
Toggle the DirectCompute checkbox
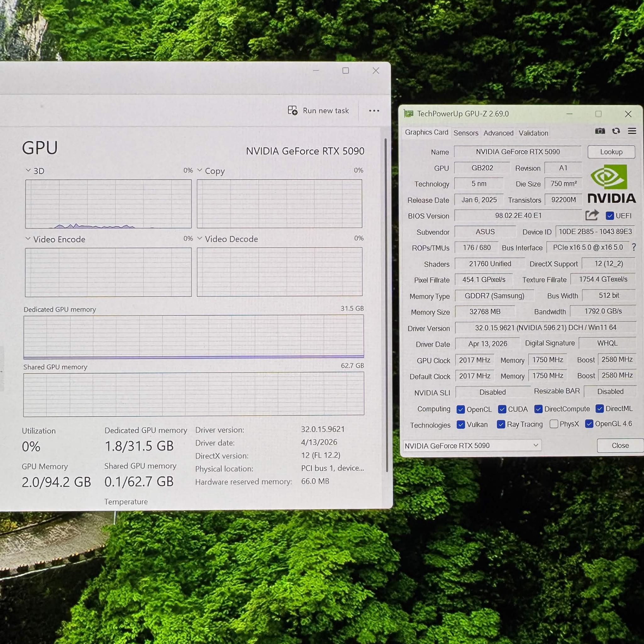pos(538,409)
